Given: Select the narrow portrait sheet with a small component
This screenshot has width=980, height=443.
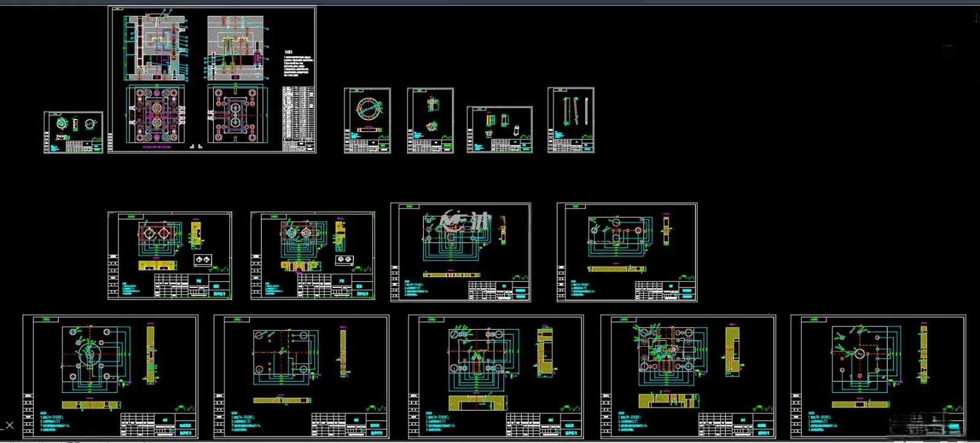Looking at the screenshot, I should pos(431,120).
